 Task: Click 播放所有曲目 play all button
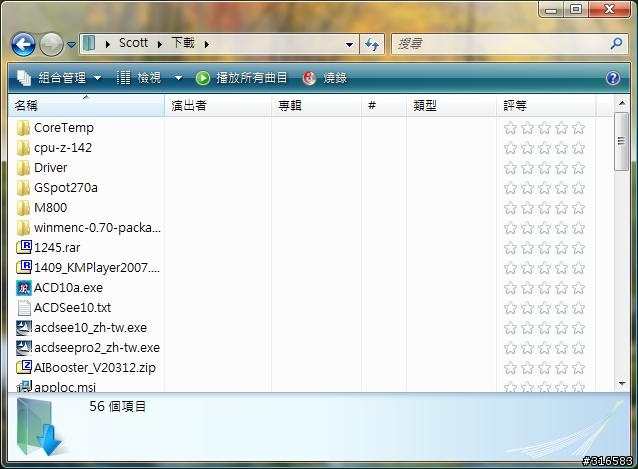pyautogui.click(x=241, y=77)
